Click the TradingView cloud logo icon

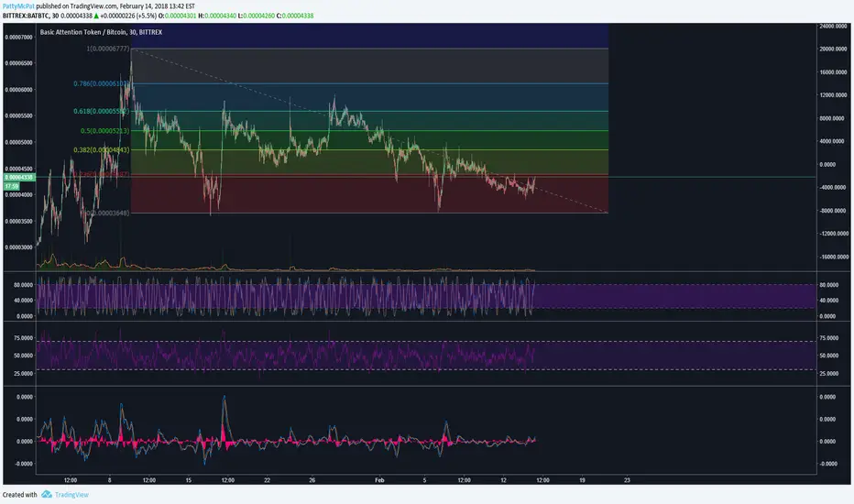pos(47,494)
